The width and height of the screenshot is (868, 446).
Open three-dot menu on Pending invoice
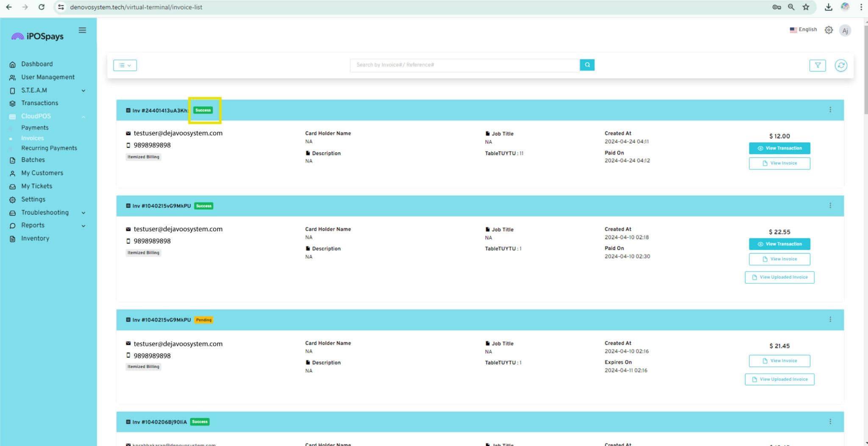pyautogui.click(x=830, y=319)
